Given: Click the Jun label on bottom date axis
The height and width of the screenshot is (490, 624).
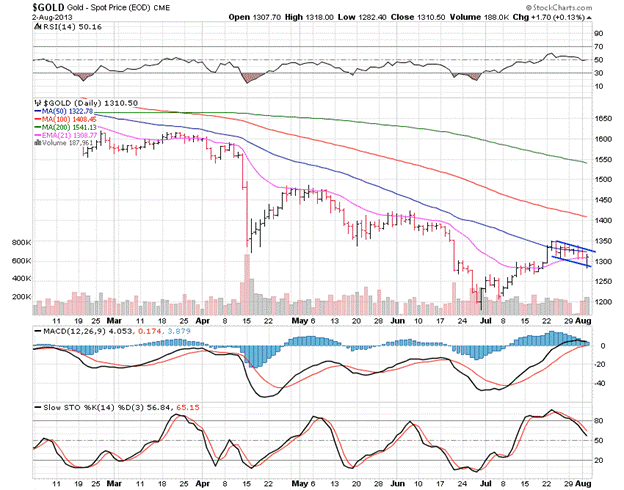Looking at the screenshot, I should [397, 484].
